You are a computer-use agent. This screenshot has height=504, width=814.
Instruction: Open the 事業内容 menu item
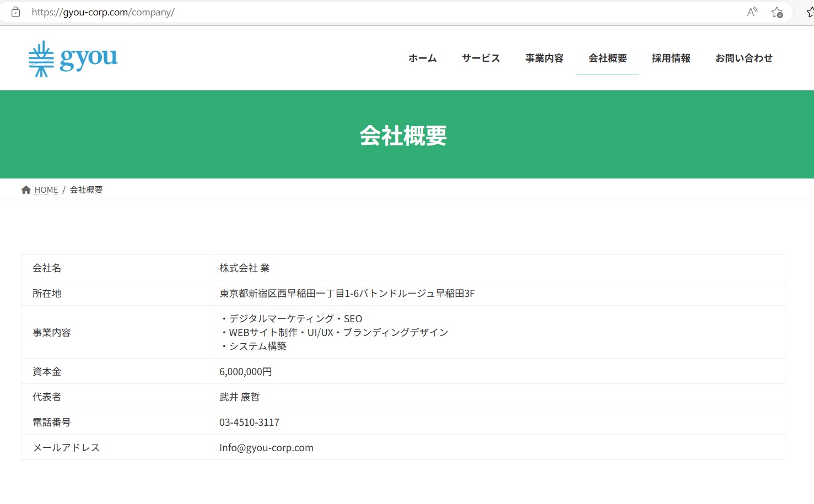click(x=544, y=58)
